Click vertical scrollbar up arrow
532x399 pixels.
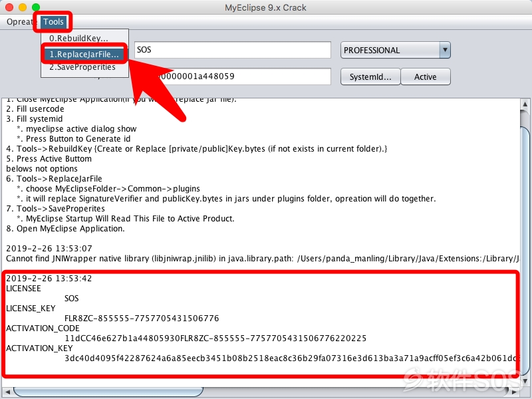pos(525,104)
